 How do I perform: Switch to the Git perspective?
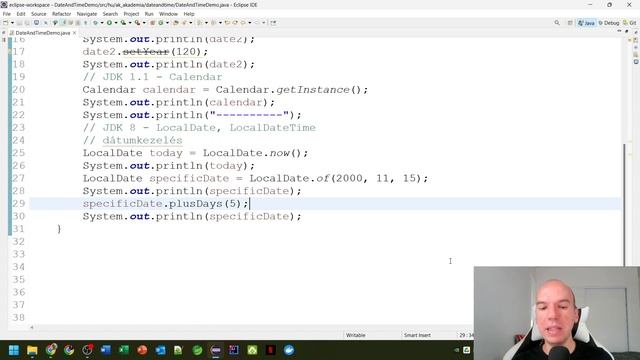[630, 23]
